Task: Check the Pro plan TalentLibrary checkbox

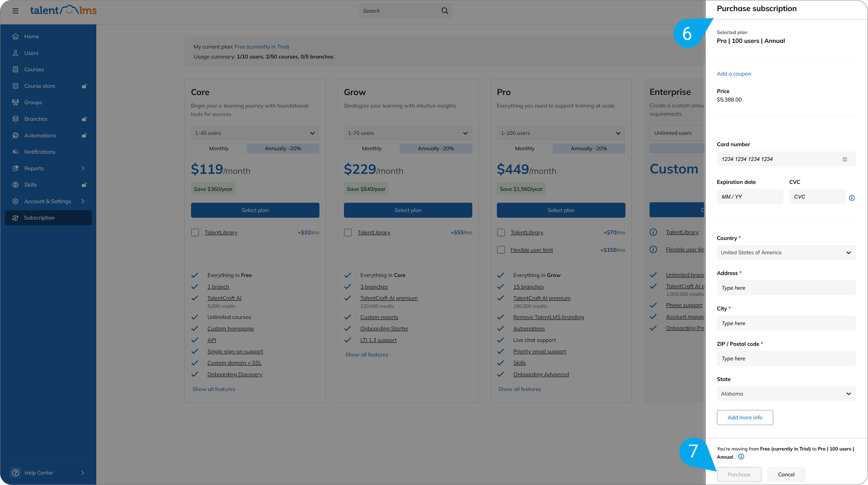Action: (x=501, y=233)
